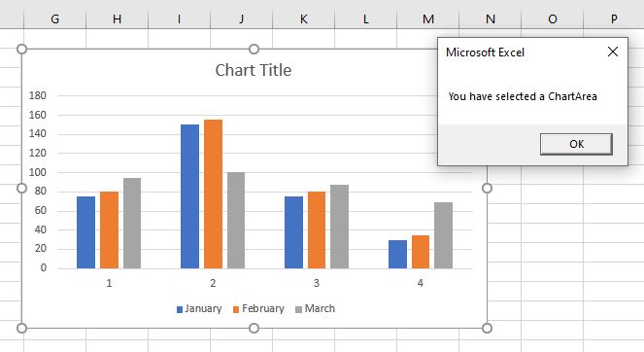The height and width of the screenshot is (352, 644).
Task: Select the blue January bar in category 4
Action: click(x=397, y=255)
